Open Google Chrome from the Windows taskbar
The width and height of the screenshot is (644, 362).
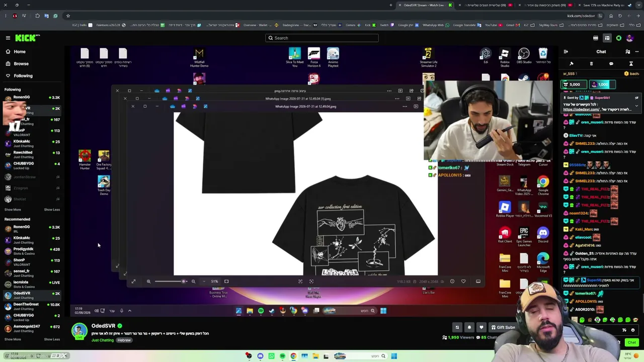pyautogui.click(x=293, y=356)
